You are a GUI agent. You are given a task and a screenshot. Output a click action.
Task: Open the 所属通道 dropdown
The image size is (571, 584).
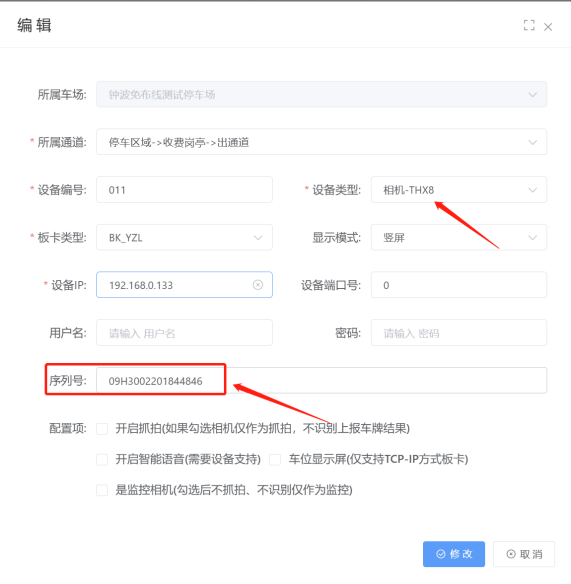(x=321, y=142)
